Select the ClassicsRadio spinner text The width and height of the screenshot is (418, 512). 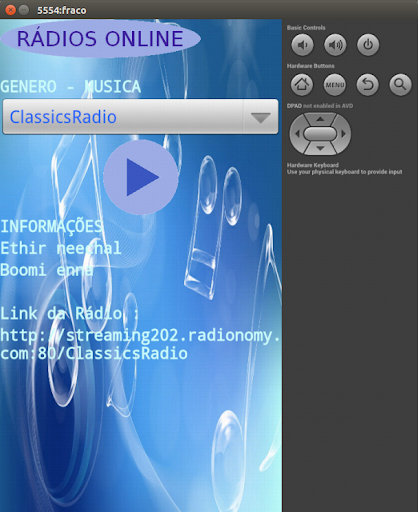[63, 117]
